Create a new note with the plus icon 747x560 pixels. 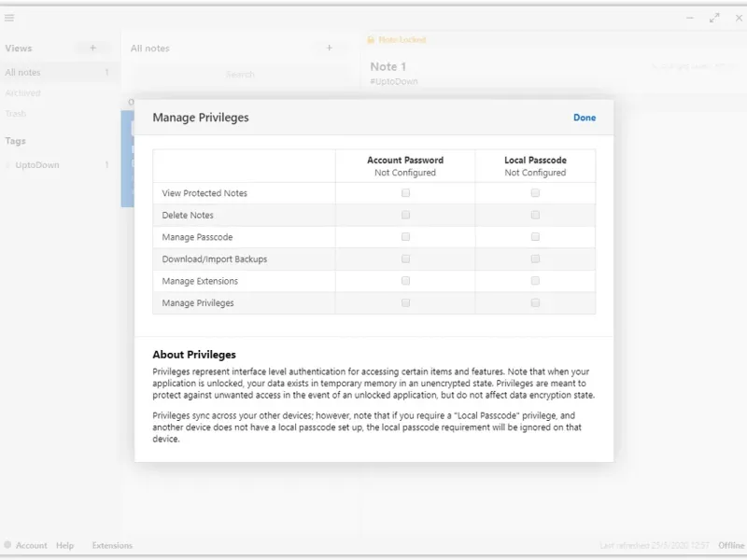330,48
